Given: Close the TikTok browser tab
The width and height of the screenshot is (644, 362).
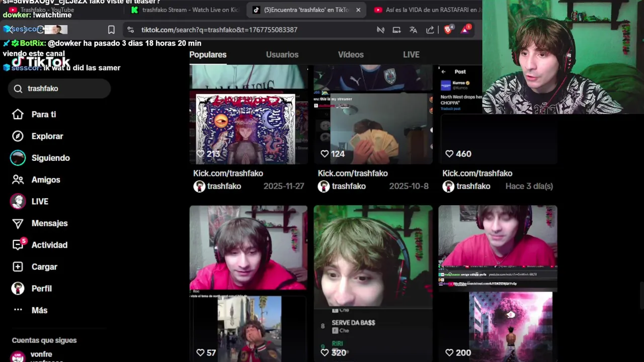Looking at the screenshot, I should point(358,10).
